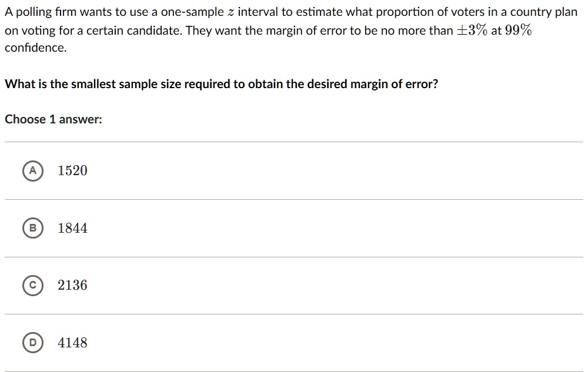The width and height of the screenshot is (588, 372).
Task: Click the circled D radio button
Action: point(33,343)
